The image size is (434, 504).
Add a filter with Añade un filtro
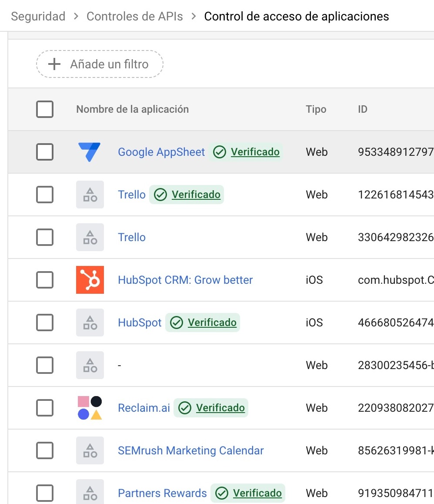coord(109,64)
